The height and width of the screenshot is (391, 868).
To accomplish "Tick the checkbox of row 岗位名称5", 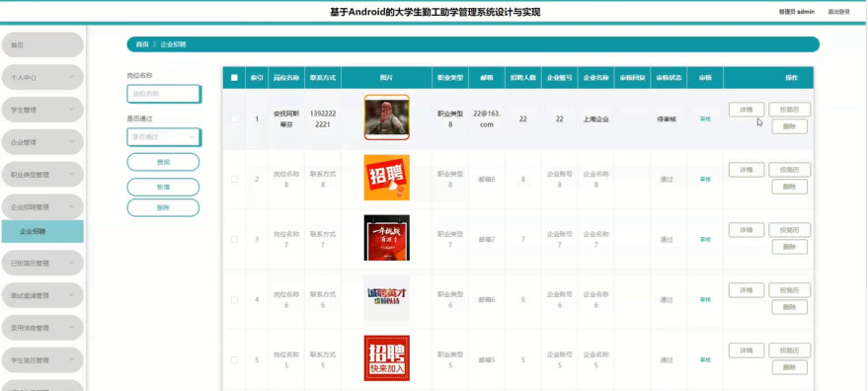I will (234, 360).
